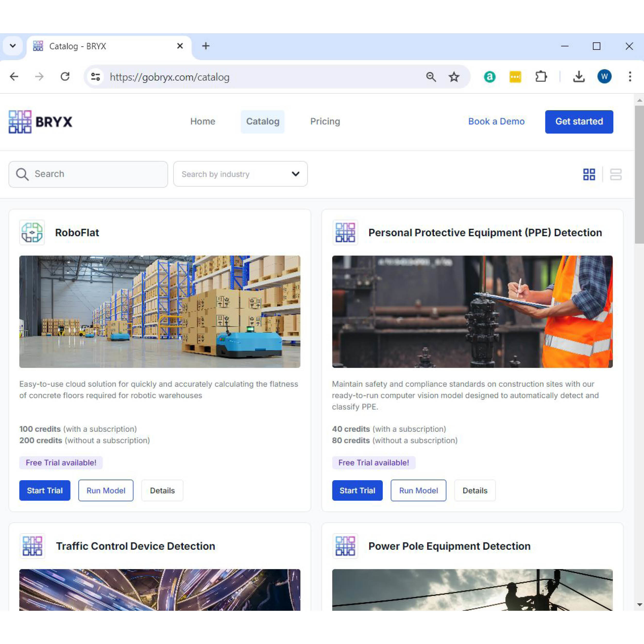Click the Traffic Control Device Detection logo icon
This screenshot has width=644, height=644.
coord(32,546)
